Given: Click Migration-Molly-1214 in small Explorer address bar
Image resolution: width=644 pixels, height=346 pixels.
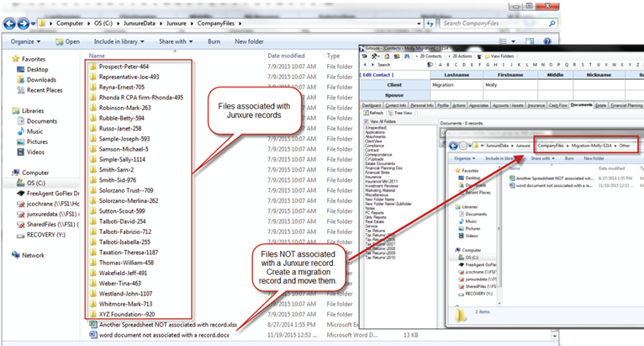Looking at the screenshot, I should [x=591, y=146].
